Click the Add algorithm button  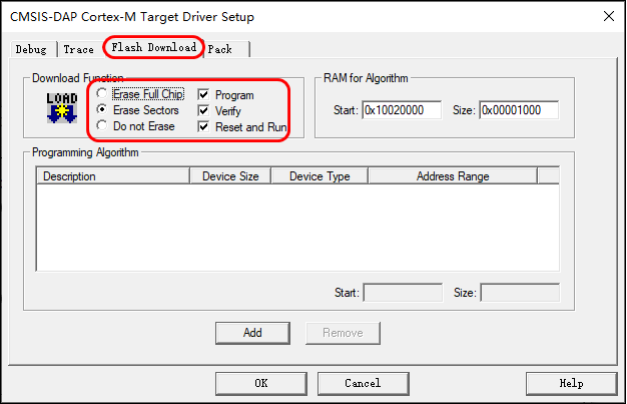coord(252,333)
